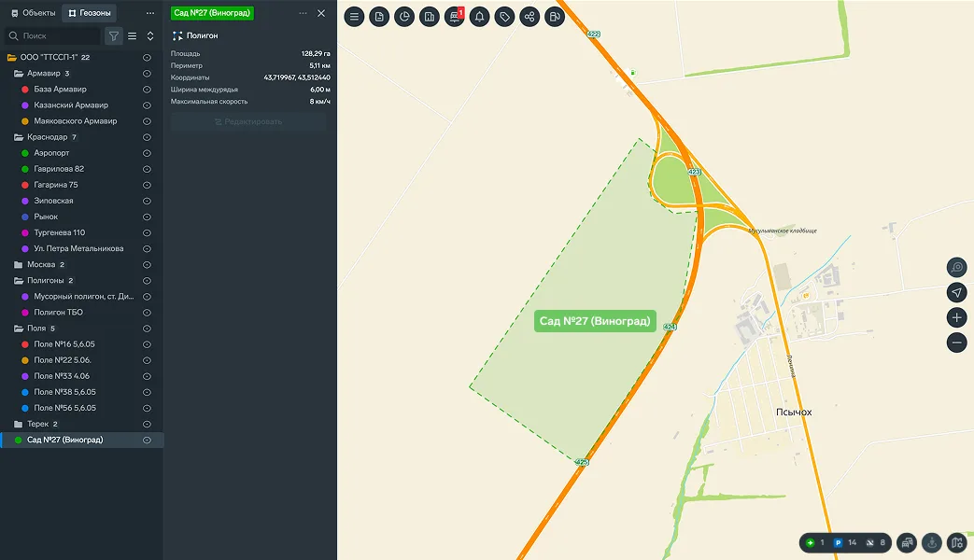Select Тургенева 110 in the geozone list
The image size is (974, 560).
tap(60, 232)
